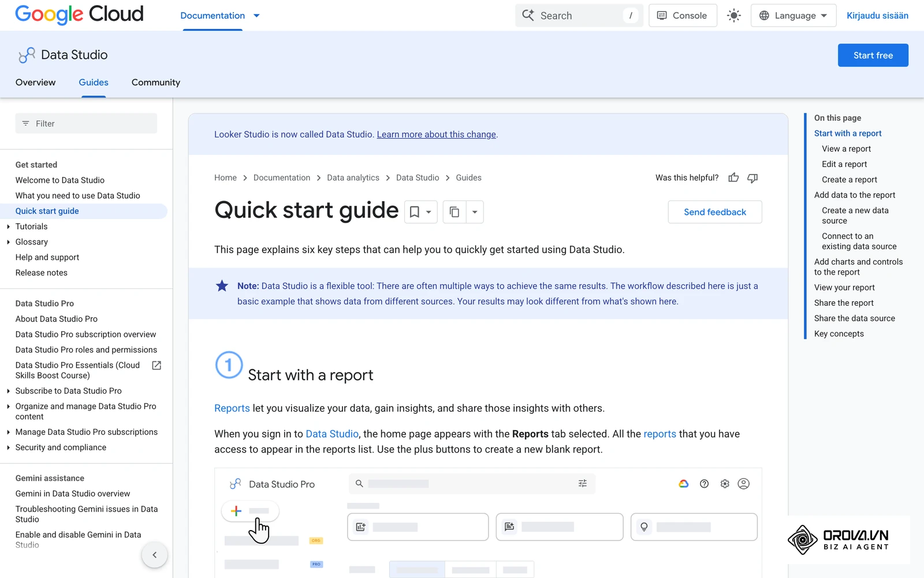
Task: Click the Console button
Action: (x=683, y=16)
